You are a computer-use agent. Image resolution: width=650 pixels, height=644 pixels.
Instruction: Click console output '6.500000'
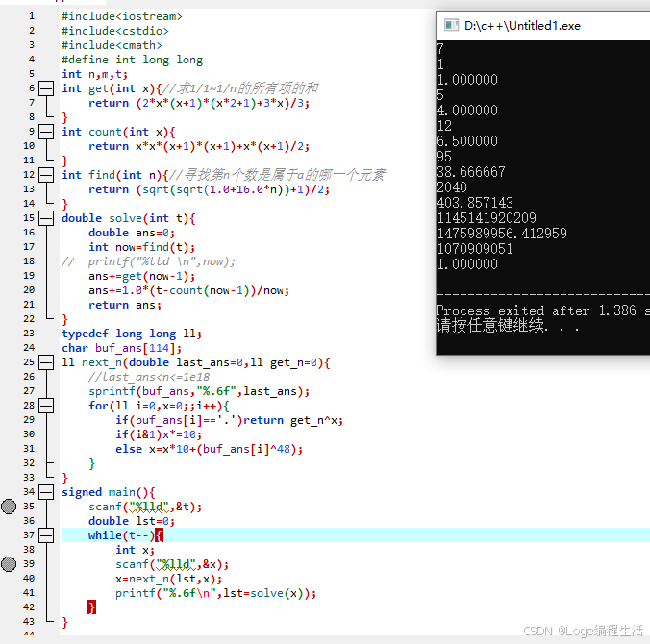pos(467,141)
